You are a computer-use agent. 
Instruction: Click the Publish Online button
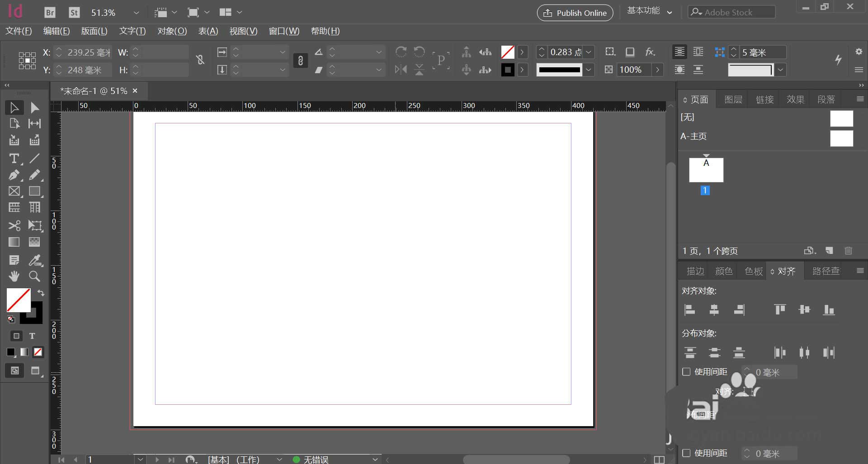(x=575, y=13)
